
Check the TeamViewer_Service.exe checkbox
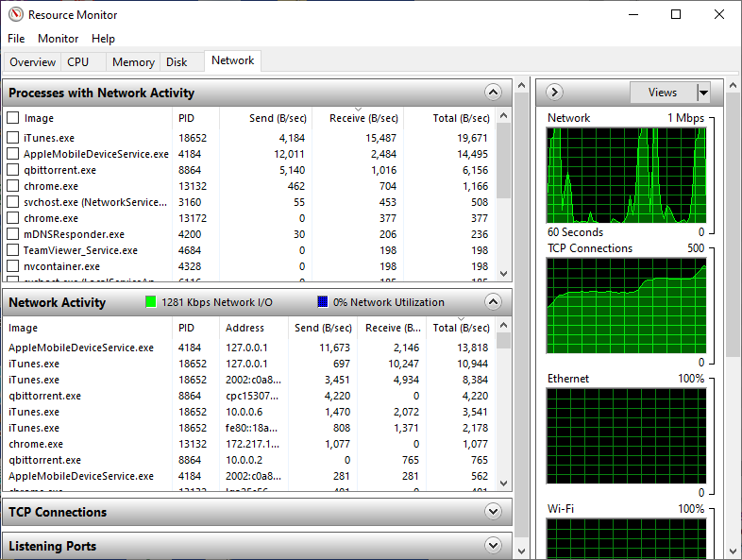[13, 250]
